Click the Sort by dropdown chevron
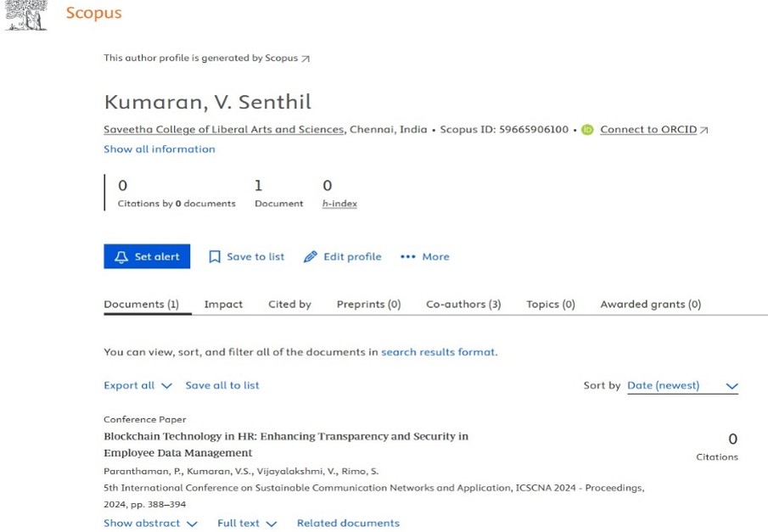The width and height of the screenshot is (768, 532). click(x=732, y=386)
